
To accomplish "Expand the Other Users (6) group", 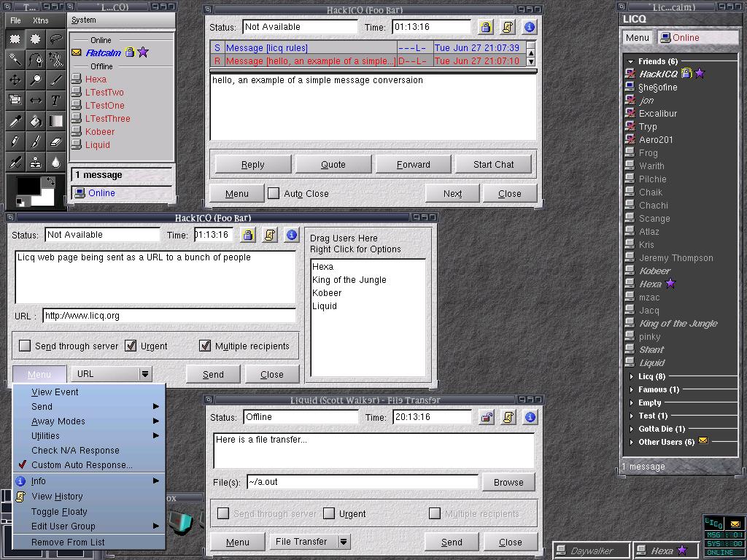I will coord(631,442).
